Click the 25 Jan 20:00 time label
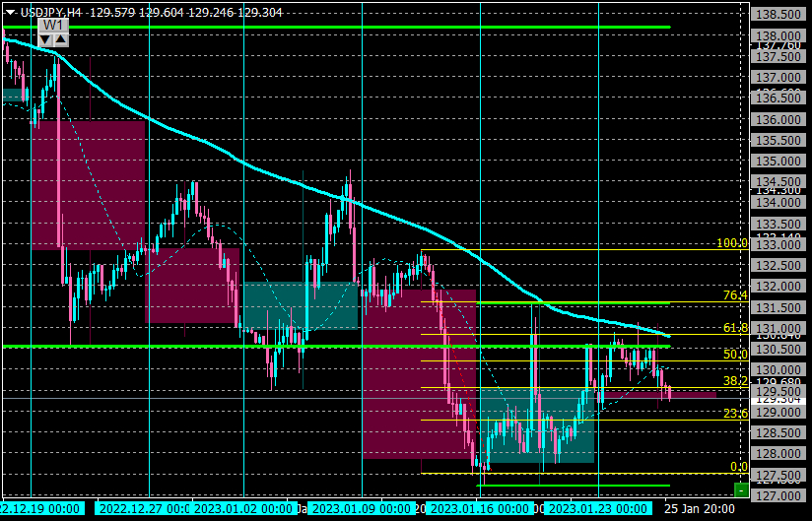 click(x=700, y=508)
